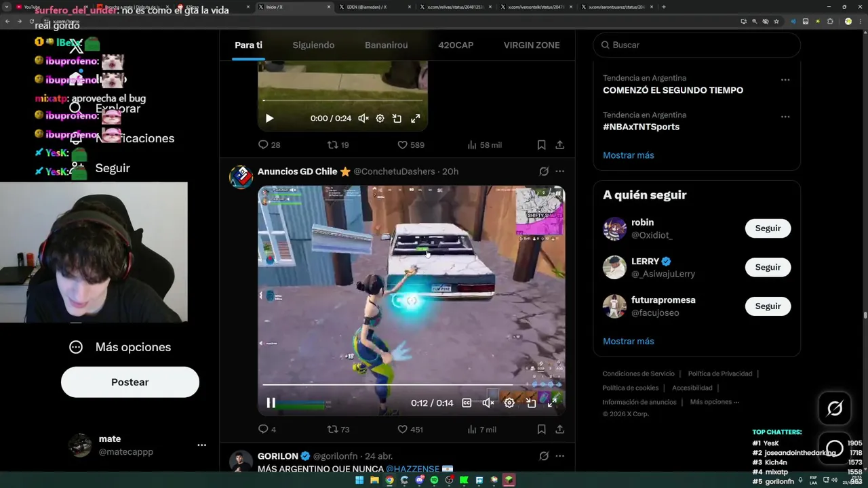Switch to the Bananirou tab
Image resolution: width=868 pixels, height=488 pixels.
click(387, 45)
